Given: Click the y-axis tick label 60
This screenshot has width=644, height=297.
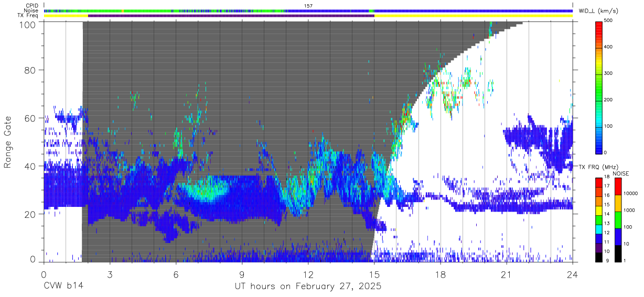Looking at the screenshot, I should pos(30,118).
